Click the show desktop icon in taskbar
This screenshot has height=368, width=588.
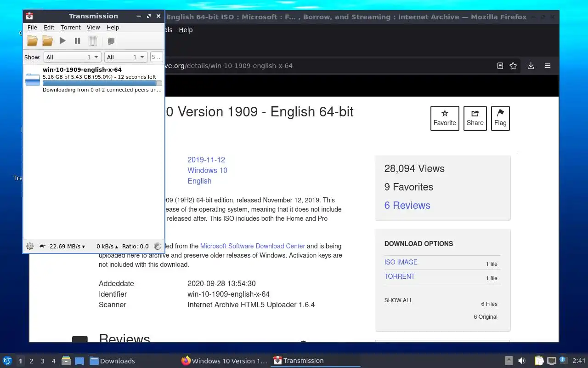coord(79,361)
